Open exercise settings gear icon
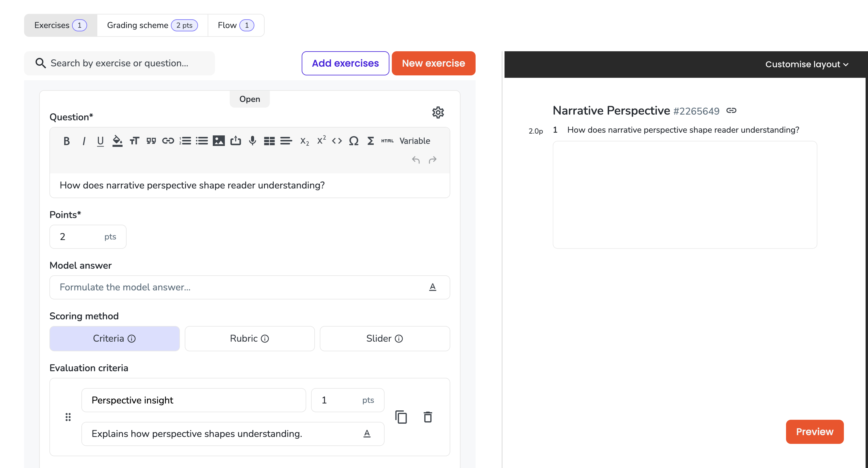Viewport: 868px width, 468px height. (x=438, y=112)
